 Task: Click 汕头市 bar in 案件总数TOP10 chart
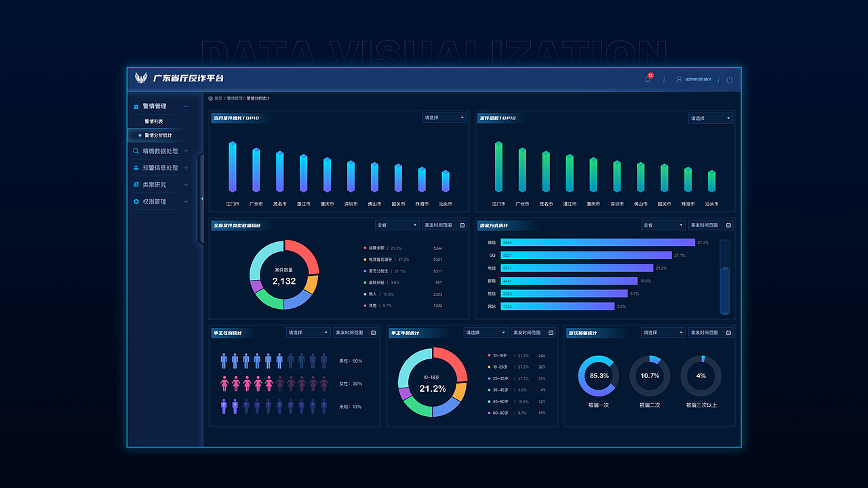tap(711, 182)
